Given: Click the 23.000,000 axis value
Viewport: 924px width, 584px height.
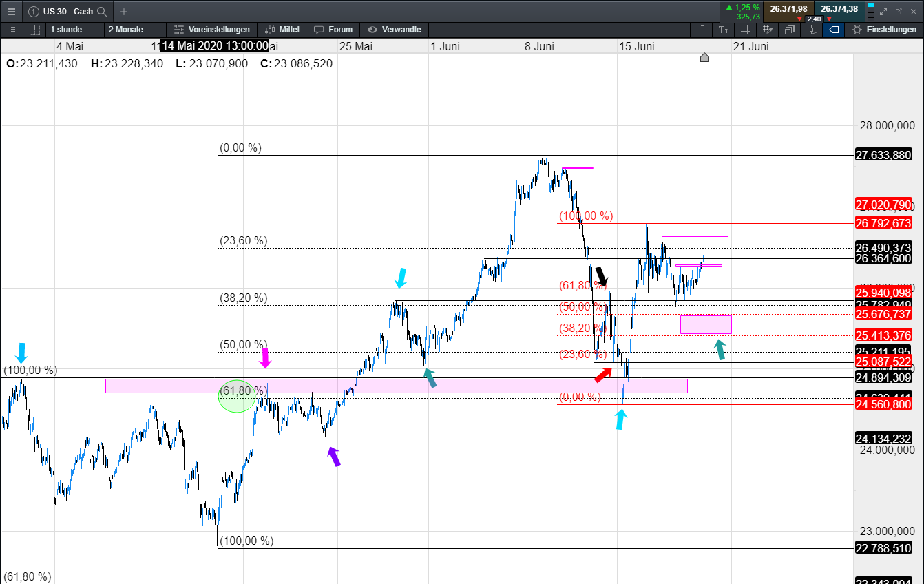Looking at the screenshot, I should (887, 531).
